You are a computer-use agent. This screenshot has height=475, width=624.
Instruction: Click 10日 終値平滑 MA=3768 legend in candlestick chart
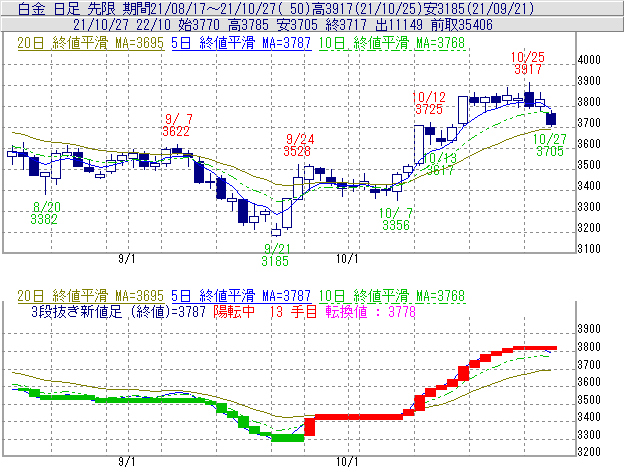coord(392,43)
